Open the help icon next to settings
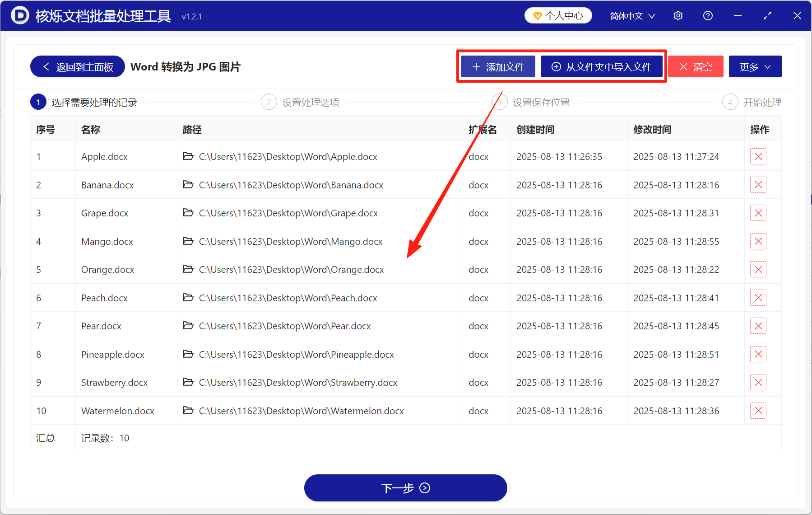Screen dimensions: 812x515 (707, 15)
